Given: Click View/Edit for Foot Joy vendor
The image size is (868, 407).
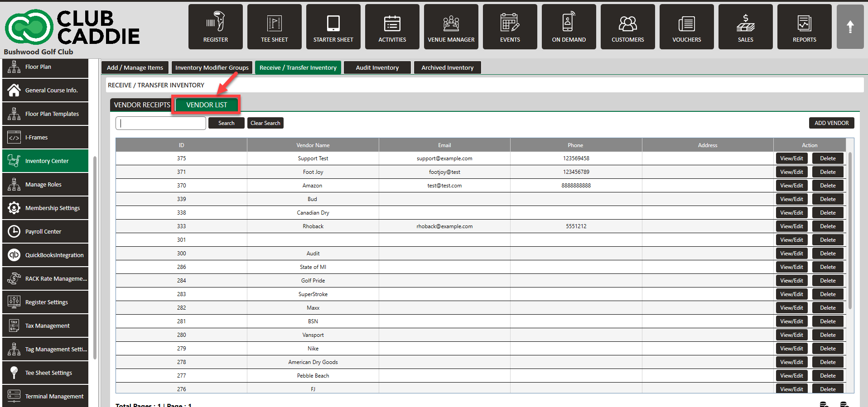Looking at the screenshot, I should click(x=791, y=172).
